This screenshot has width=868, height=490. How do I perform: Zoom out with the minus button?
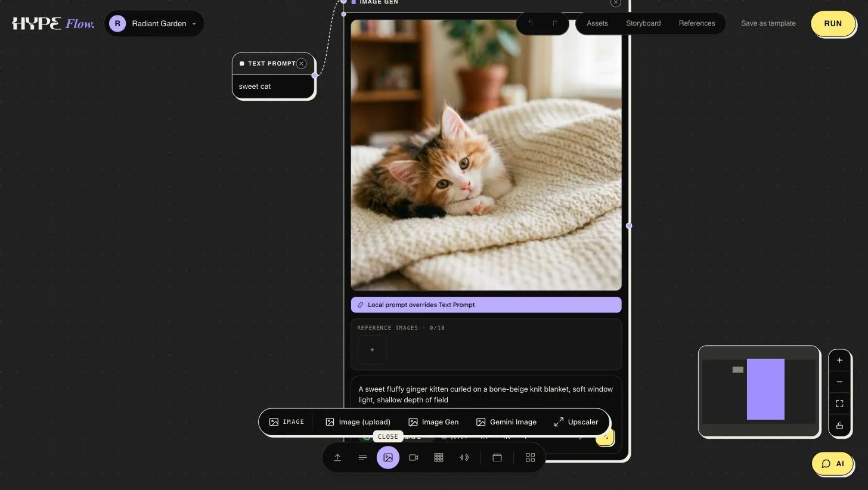point(839,382)
